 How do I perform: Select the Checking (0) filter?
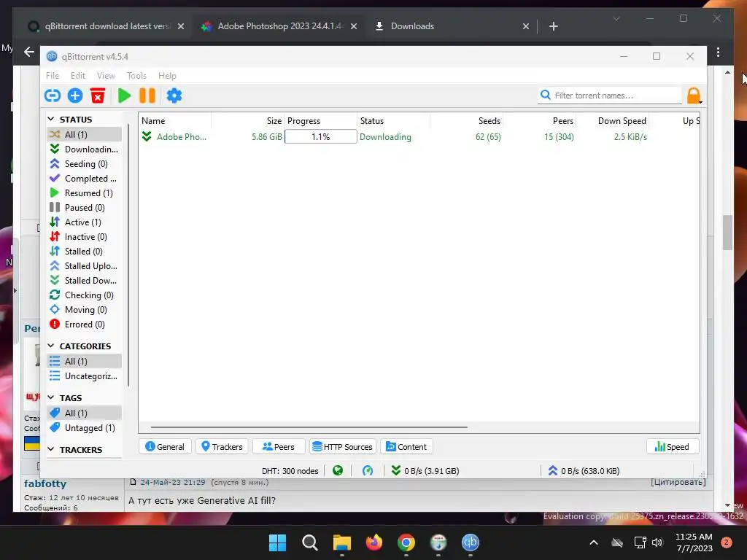pyautogui.click(x=85, y=295)
